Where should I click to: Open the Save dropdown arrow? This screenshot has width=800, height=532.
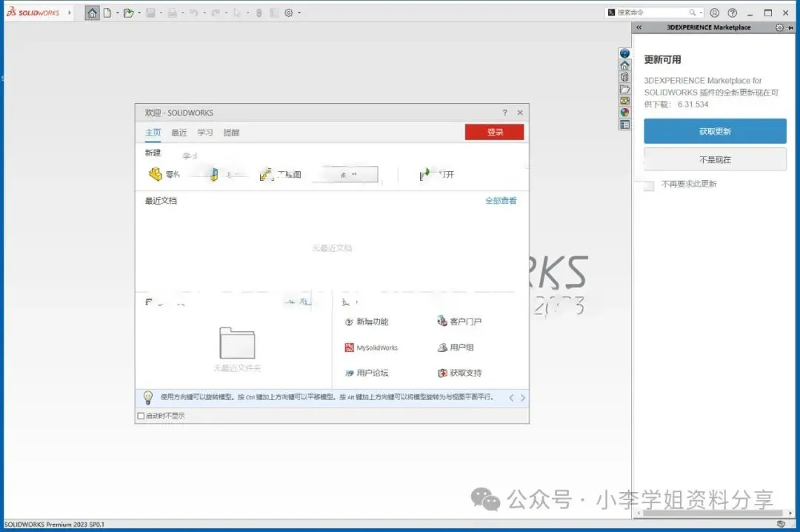pos(161,13)
